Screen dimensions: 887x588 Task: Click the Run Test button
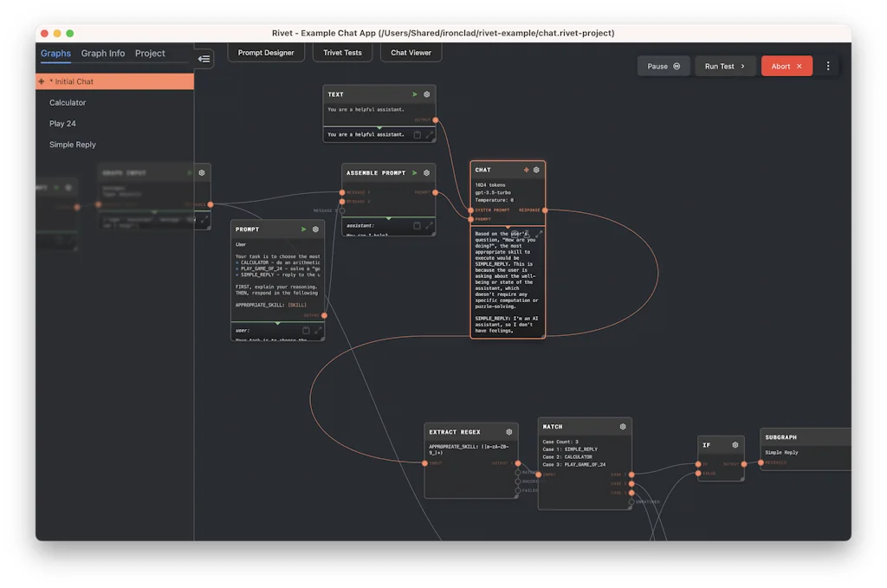[x=725, y=65]
